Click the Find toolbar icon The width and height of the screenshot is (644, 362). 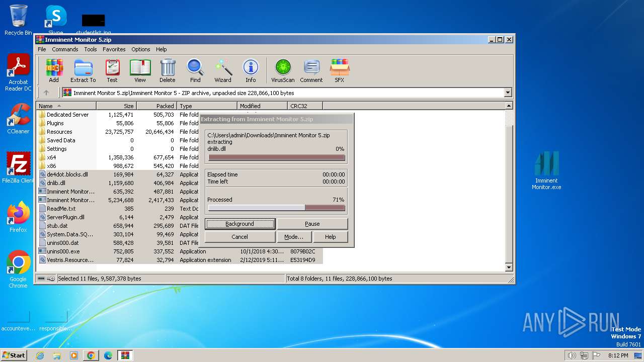195,71
